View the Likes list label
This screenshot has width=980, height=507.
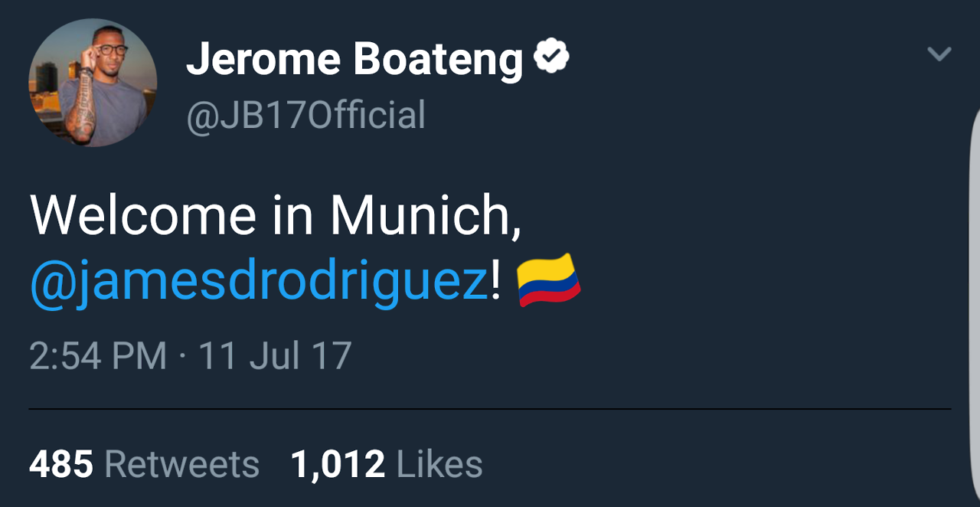(439, 465)
